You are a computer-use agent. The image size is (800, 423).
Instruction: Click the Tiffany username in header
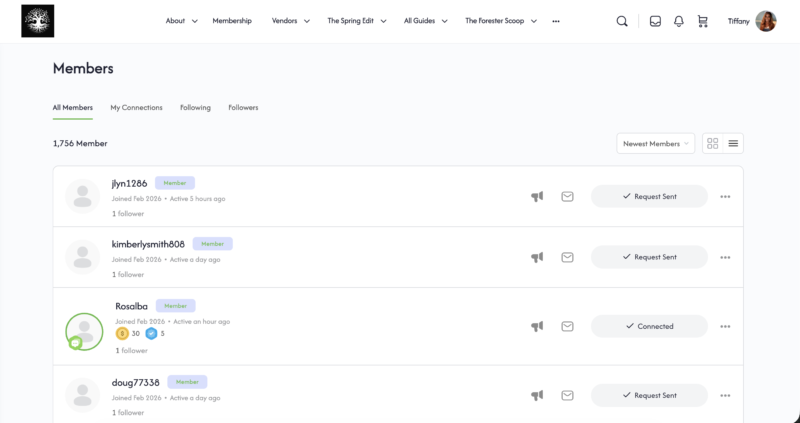pos(738,21)
